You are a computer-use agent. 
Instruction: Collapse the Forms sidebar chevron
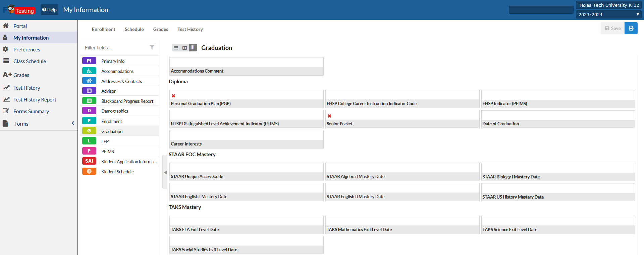point(73,124)
